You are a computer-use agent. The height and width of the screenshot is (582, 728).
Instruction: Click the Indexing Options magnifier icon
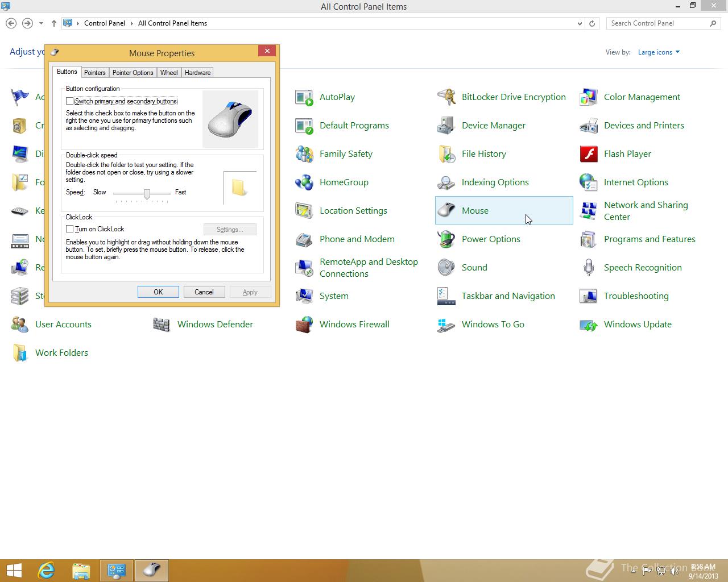coord(446,182)
